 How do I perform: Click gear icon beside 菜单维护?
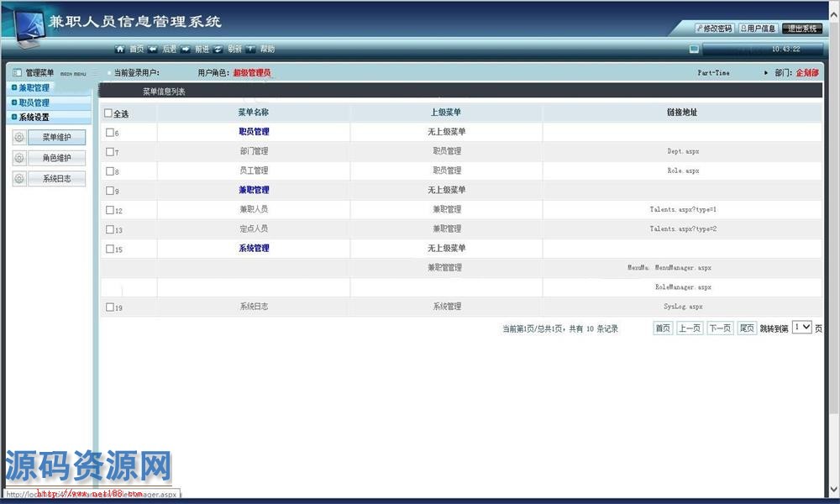pyautogui.click(x=20, y=137)
